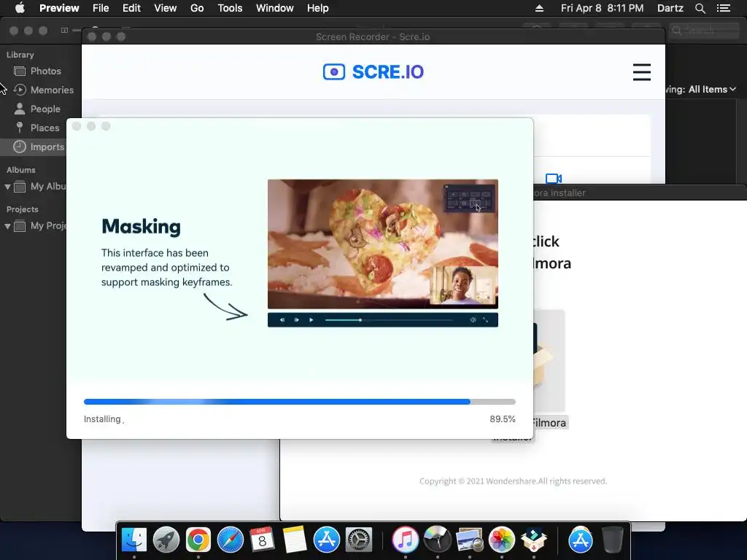Play the Masking preview video
The height and width of the screenshot is (560, 747).
pos(311,320)
